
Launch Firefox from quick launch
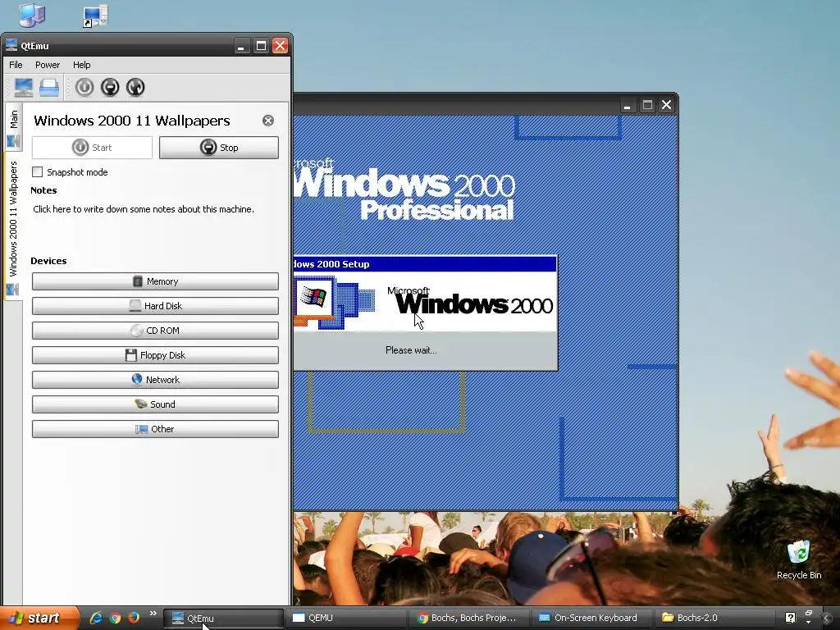pos(134,618)
